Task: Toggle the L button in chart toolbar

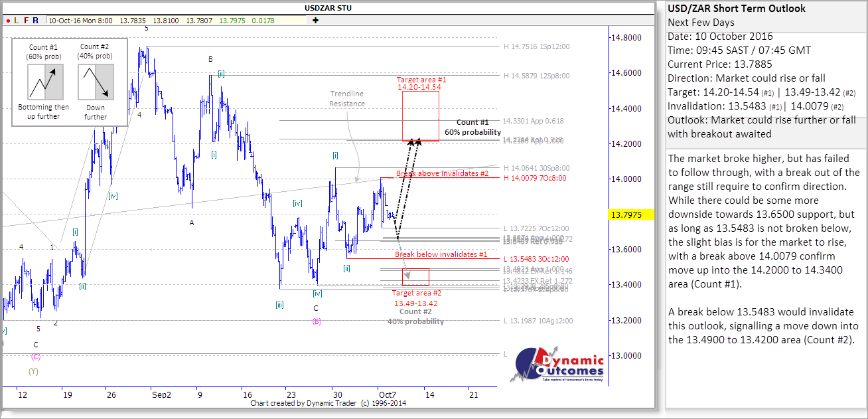Action: tap(15, 21)
